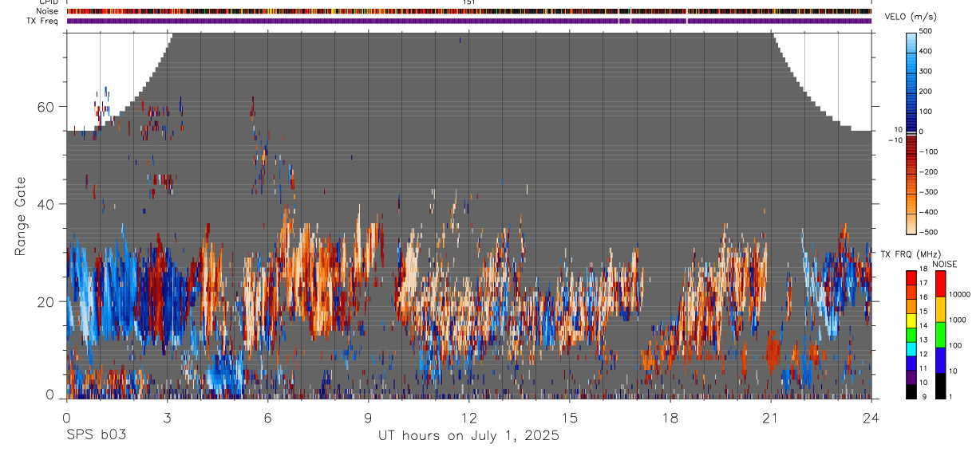
Task: Click the 'VELO (m/s)' color bar title
Action: coord(912,16)
